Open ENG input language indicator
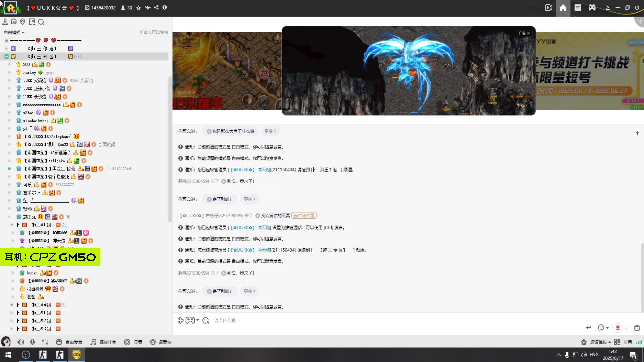 coord(594,355)
